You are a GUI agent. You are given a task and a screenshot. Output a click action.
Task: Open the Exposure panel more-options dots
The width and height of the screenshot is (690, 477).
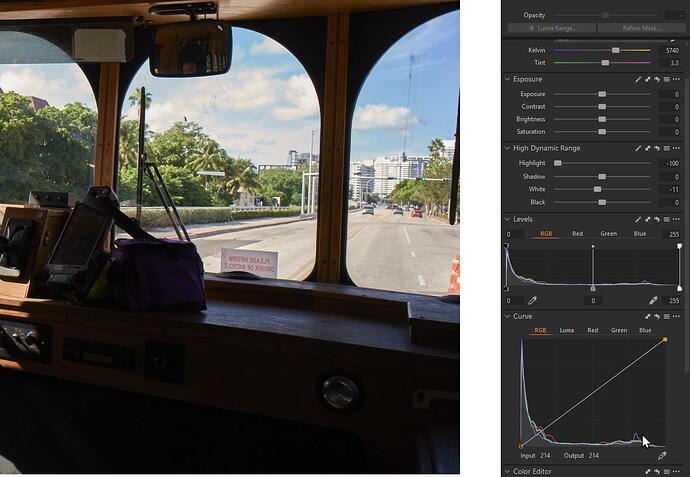pyautogui.click(x=676, y=79)
